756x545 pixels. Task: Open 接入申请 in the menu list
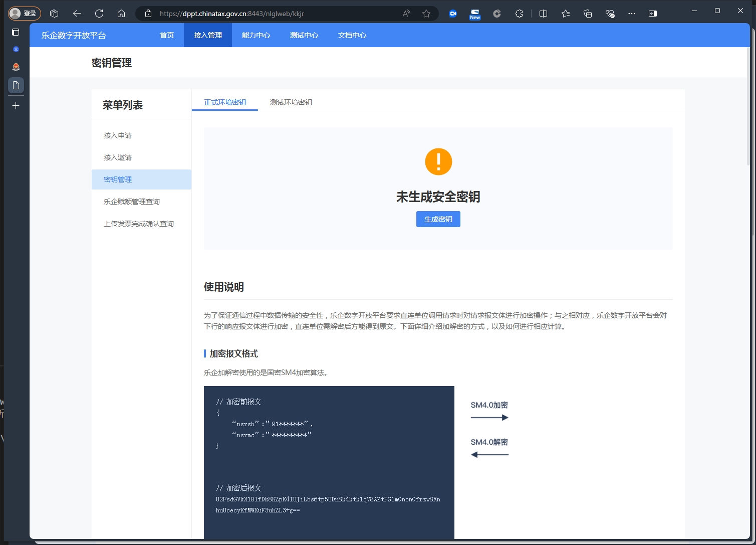pyautogui.click(x=118, y=135)
